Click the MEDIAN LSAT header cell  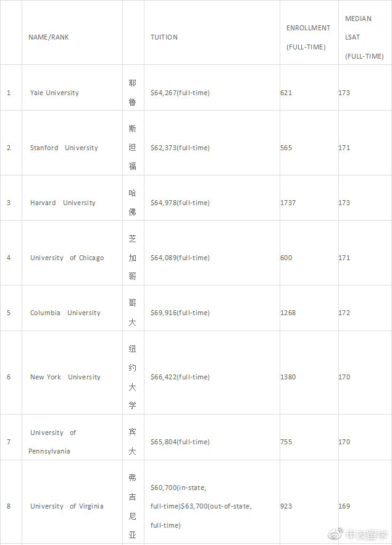click(365, 32)
